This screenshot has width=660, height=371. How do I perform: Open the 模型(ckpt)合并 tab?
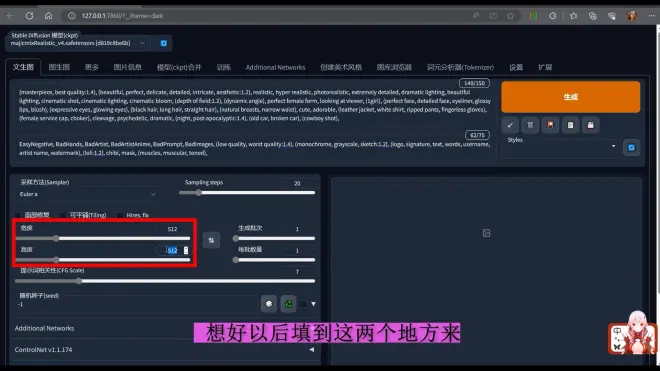tap(179, 67)
